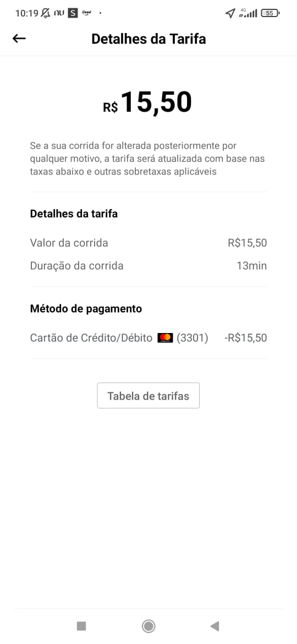Tap the Android recent apps square button
The width and height of the screenshot is (297, 644).
point(81,626)
